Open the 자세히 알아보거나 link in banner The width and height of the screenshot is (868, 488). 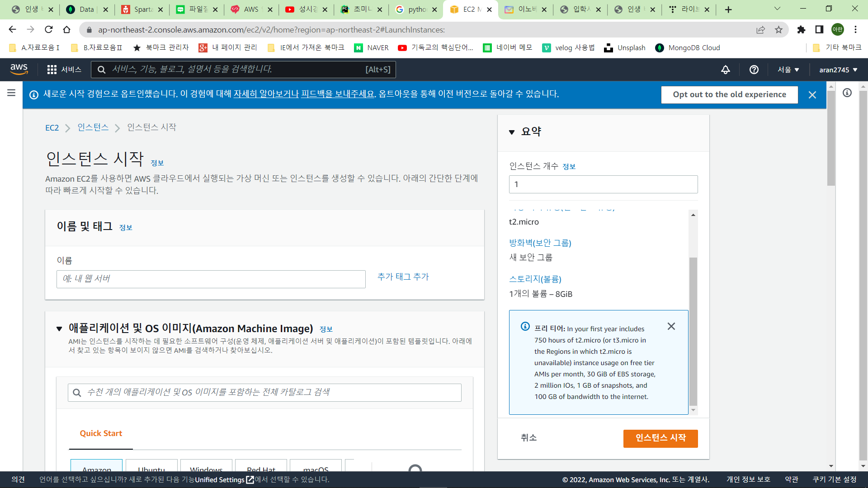click(266, 94)
